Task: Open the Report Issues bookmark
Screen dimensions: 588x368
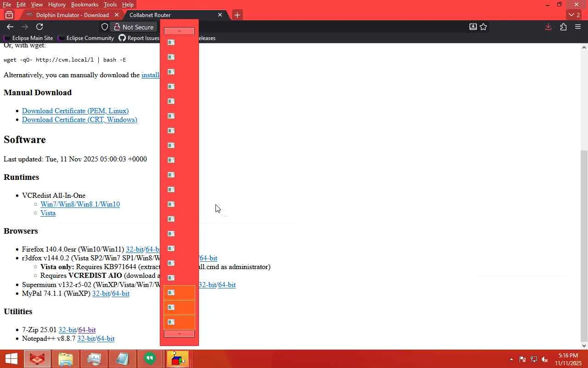Action: pos(139,38)
